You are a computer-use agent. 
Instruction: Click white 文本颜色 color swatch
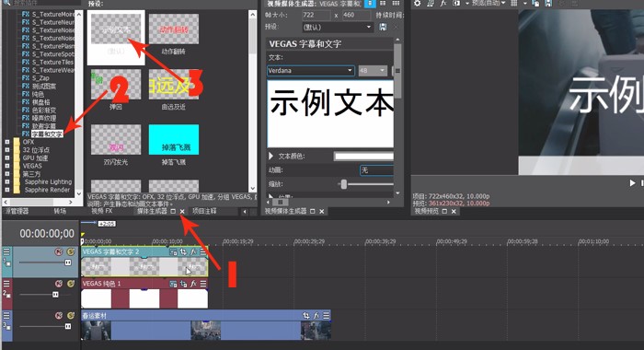pyautogui.click(x=363, y=157)
